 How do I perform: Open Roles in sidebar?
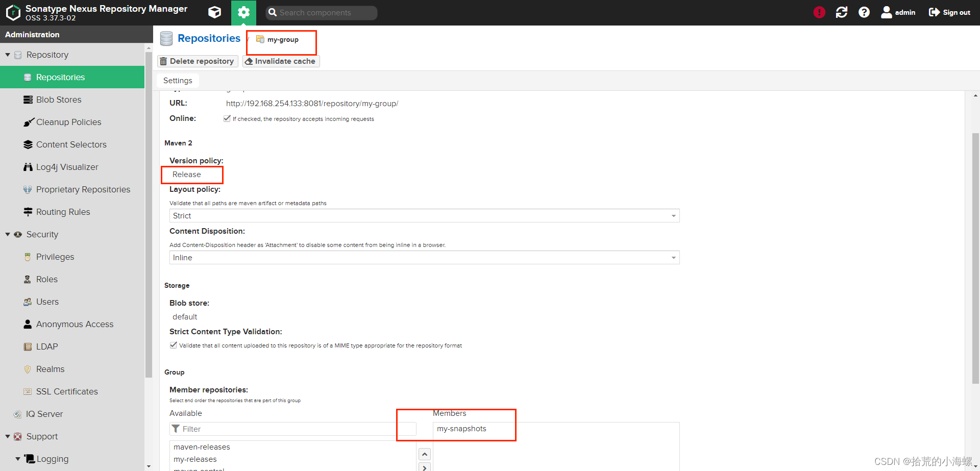pyautogui.click(x=72, y=279)
